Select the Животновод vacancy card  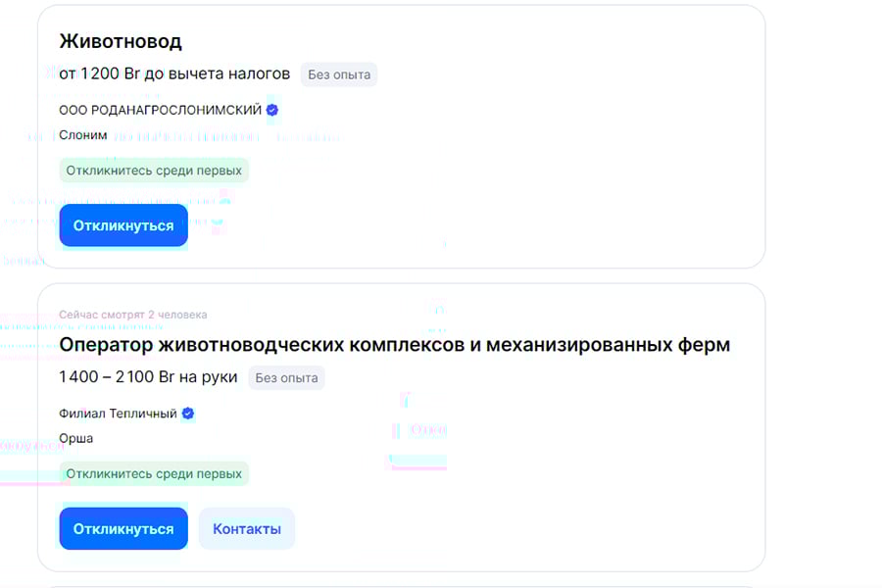[402, 137]
